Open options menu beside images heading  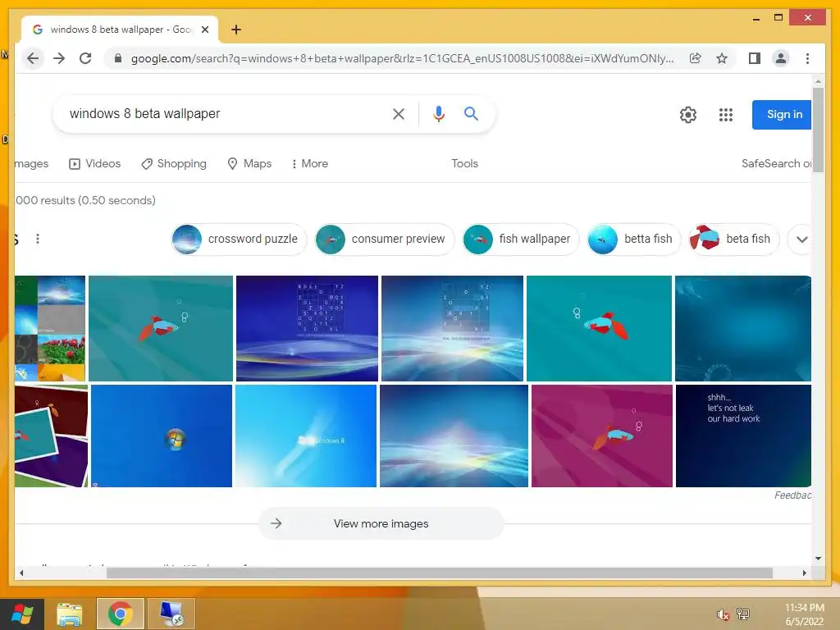point(38,239)
